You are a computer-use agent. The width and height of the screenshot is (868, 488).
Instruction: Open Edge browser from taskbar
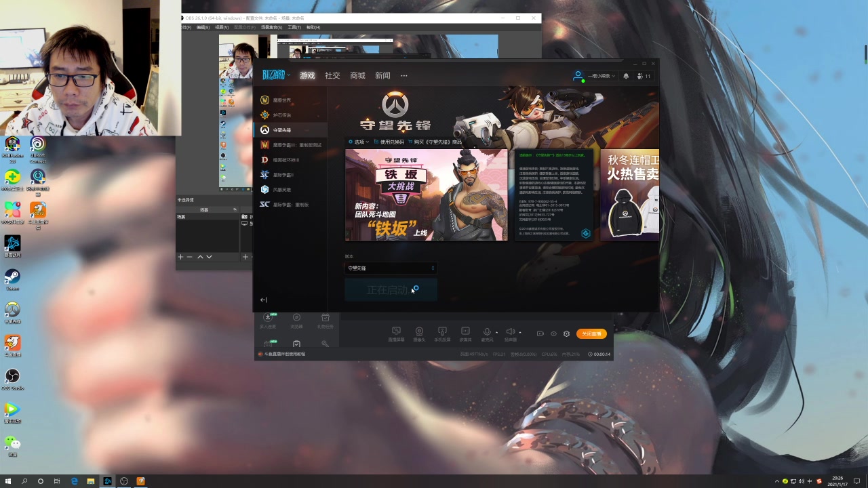pyautogui.click(x=75, y=481)
